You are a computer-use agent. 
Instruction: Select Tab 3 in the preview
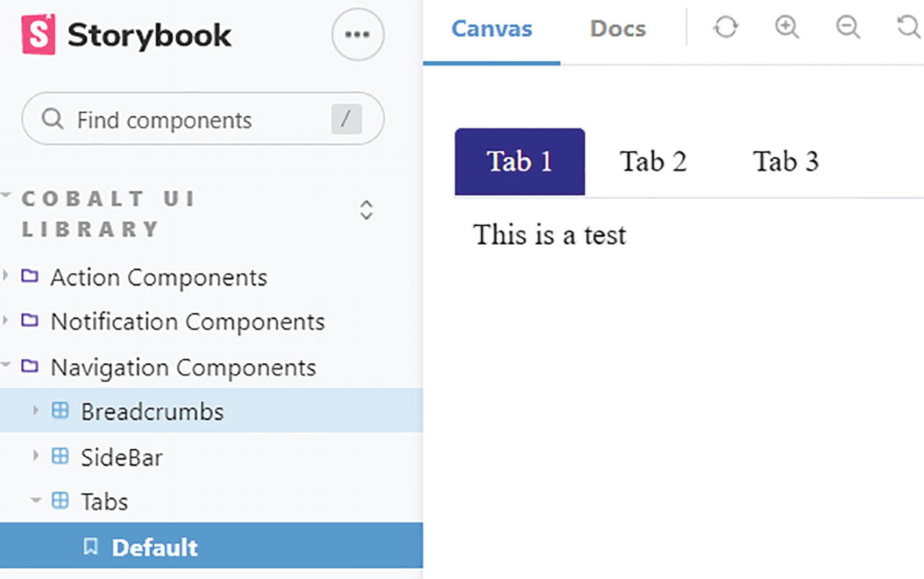[786, 162]
